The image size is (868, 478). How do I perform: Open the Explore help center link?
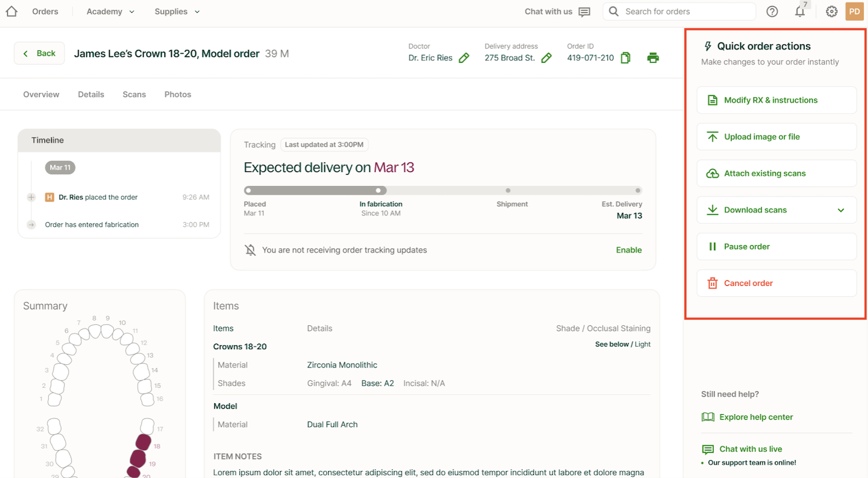point(755,417)
